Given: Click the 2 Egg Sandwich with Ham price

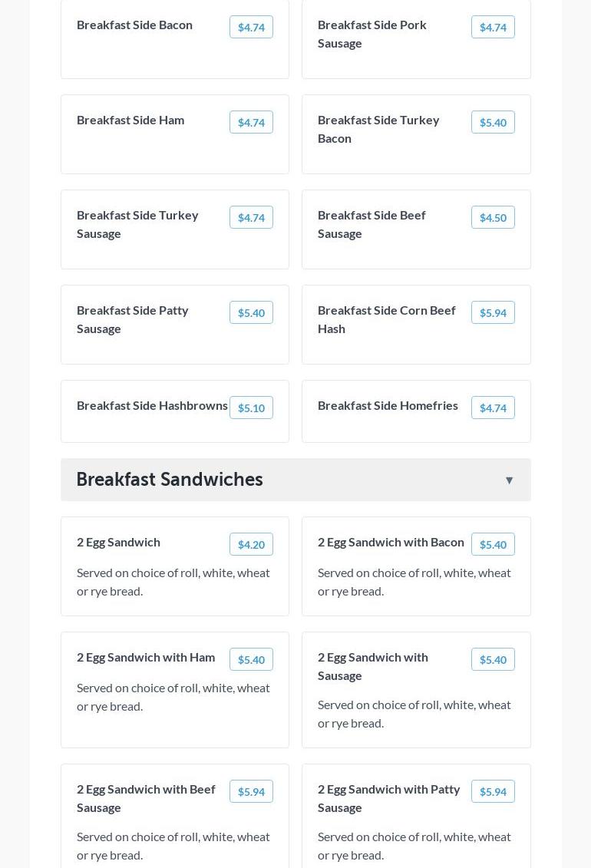Looking at the screenshot, I should point(251,660).
